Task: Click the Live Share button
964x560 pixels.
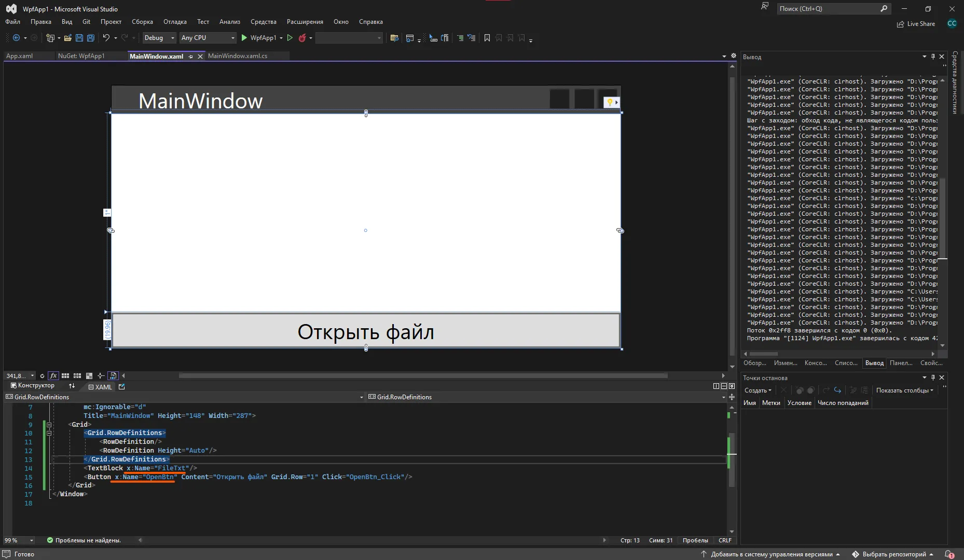Action: click(x=916, y=24)
